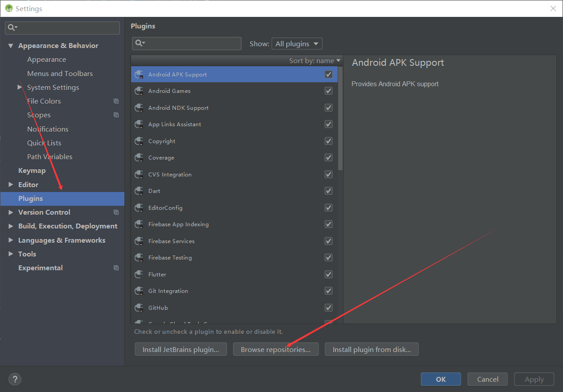Click the Android Games plugin icon

139,91
